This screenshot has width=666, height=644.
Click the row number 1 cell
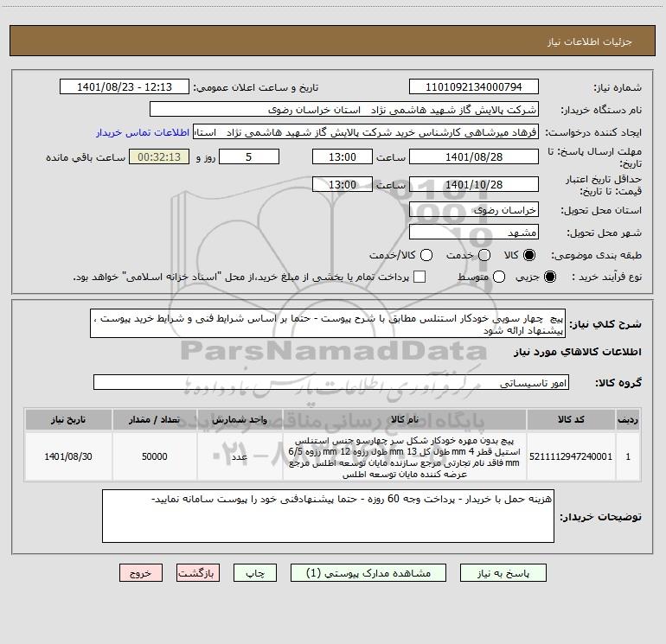(628, 456)
